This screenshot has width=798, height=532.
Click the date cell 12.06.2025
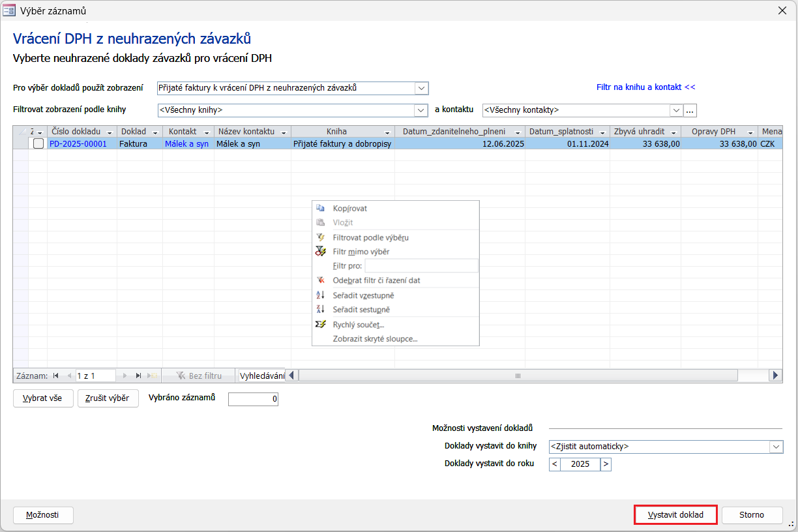click(460, 143)
